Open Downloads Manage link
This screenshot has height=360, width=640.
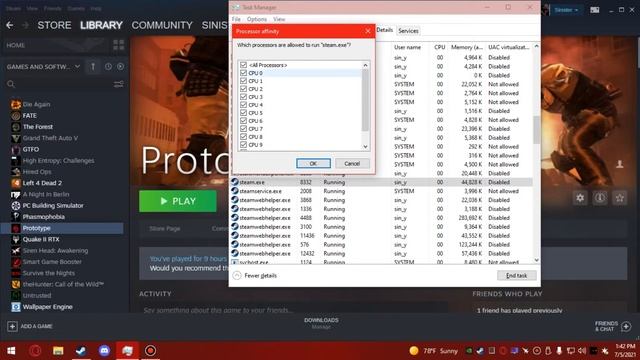pos(321,327)
